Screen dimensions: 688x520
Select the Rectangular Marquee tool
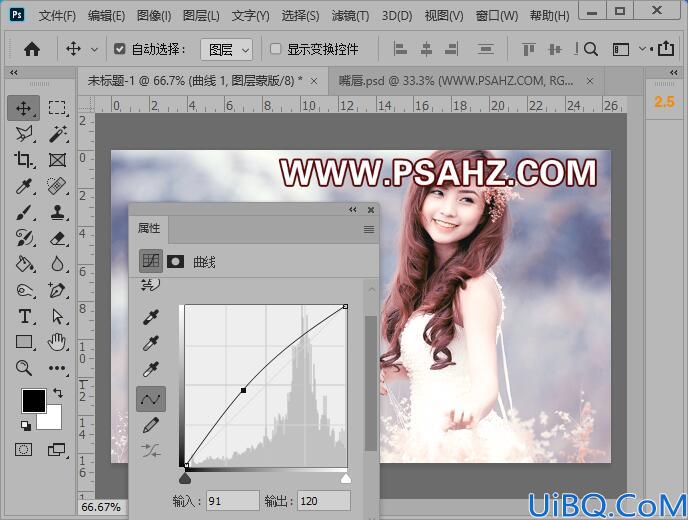click(x=57, y=108)
